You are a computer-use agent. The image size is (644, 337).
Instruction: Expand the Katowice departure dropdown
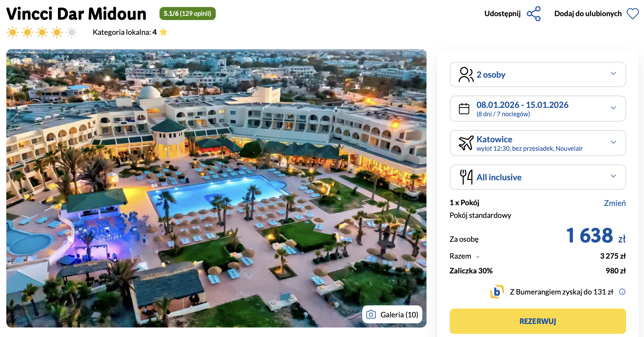coord(613,142)
